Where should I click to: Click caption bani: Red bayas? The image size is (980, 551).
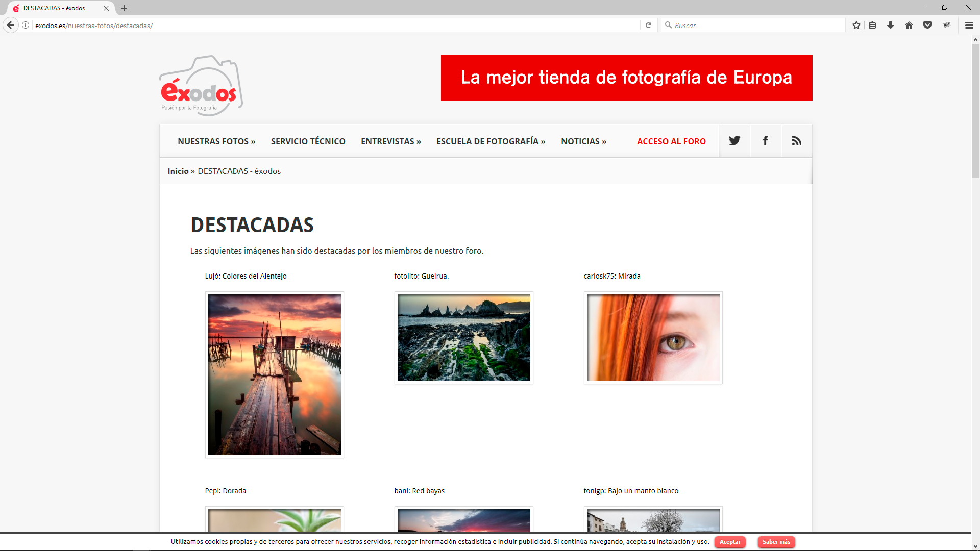point(419,491)
